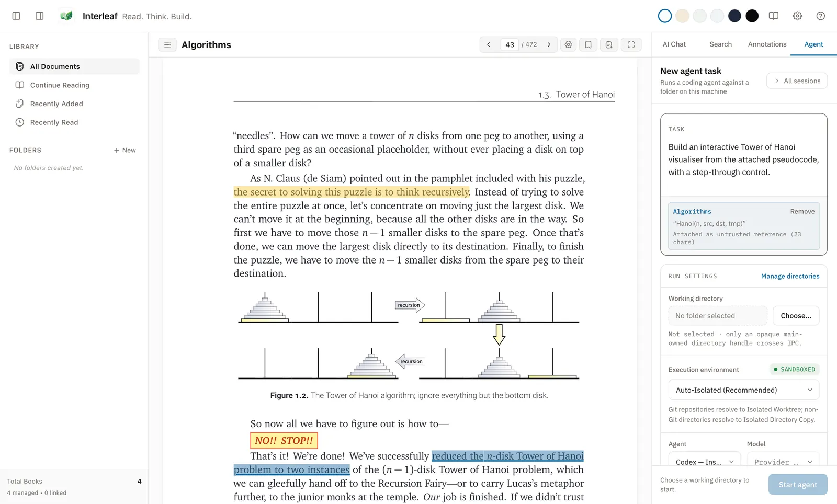Open the app settings gear
This screenshot has width=837, height=504.
tap(797, 16)
